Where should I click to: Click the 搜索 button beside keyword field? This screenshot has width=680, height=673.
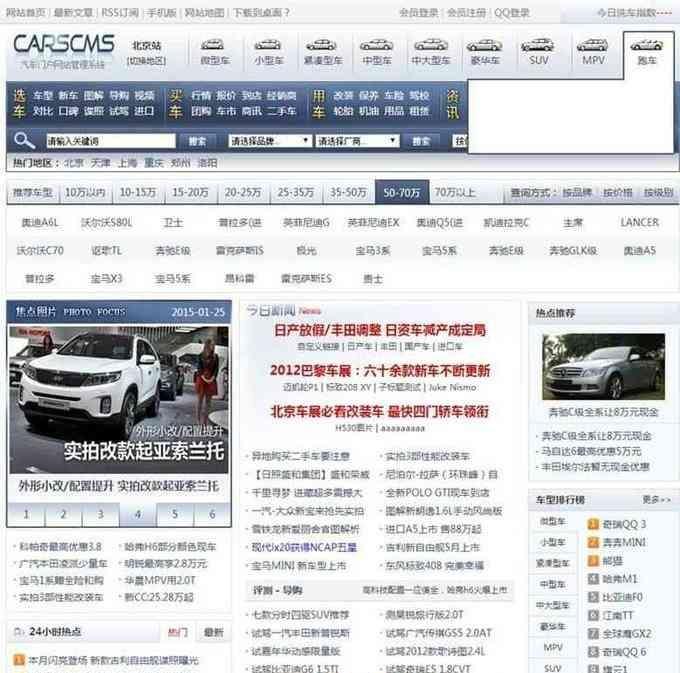(x=197, y=141)
